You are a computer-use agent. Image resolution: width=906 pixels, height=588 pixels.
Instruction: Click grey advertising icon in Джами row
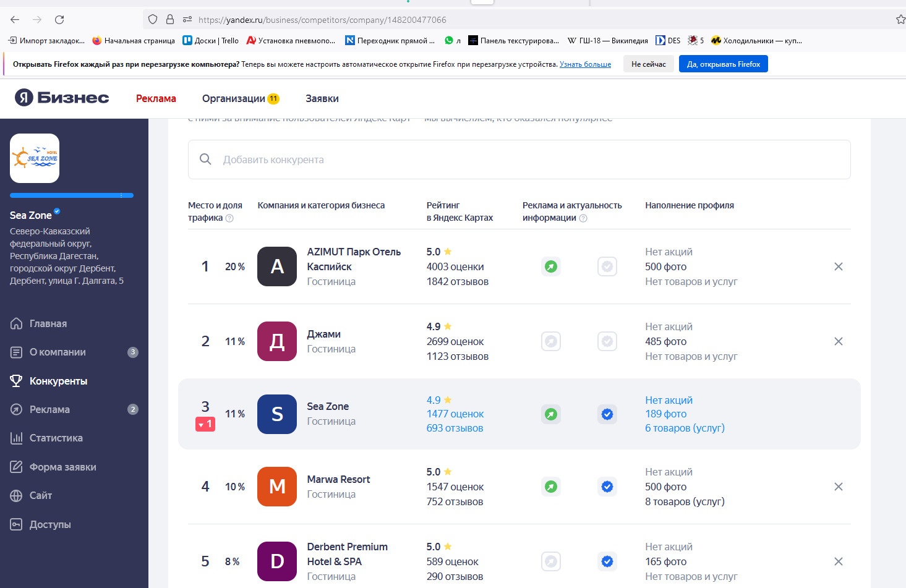[551, 341]
